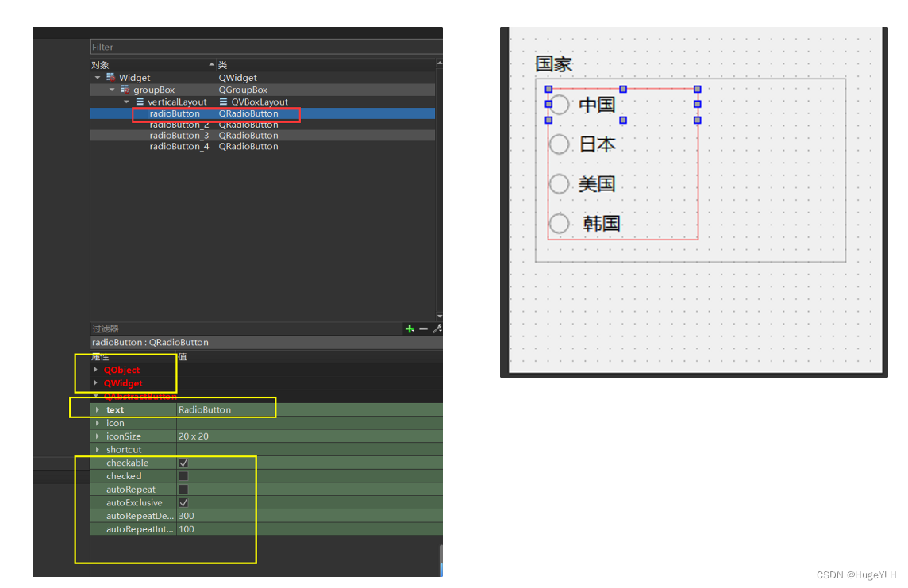The width and height of the screenshot is (908, 588).
Task: Toggle the checked property checkbox
Action: 183,476
